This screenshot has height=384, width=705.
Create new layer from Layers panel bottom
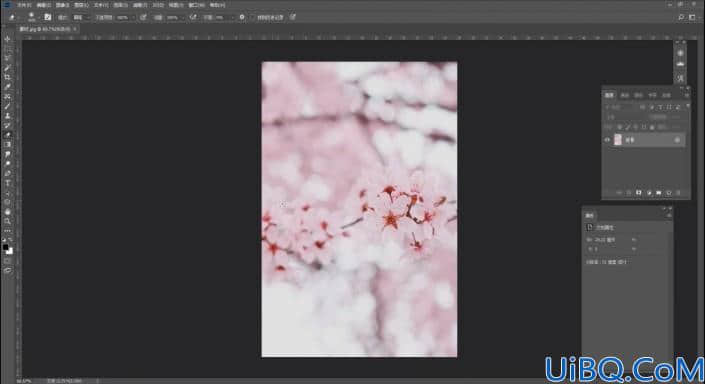tap(669, 192)
